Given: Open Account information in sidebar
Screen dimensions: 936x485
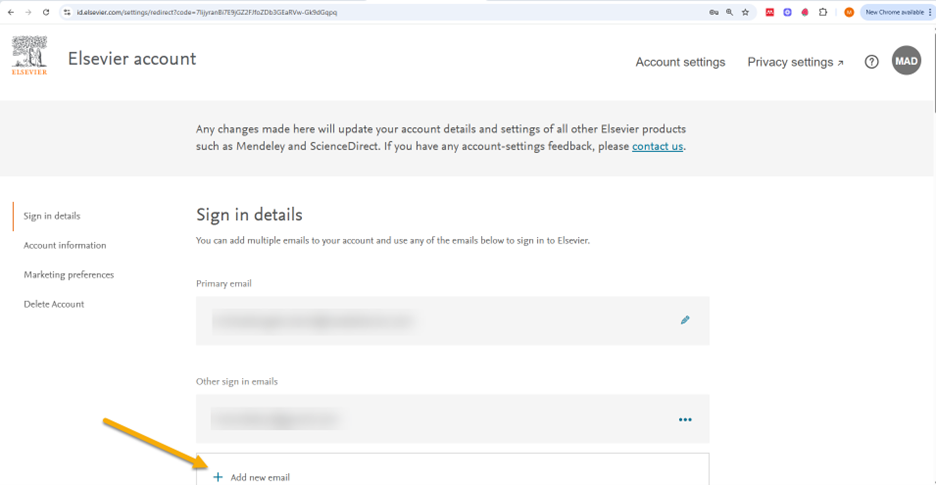Looking at the screenshot, I should pos(65,245).
